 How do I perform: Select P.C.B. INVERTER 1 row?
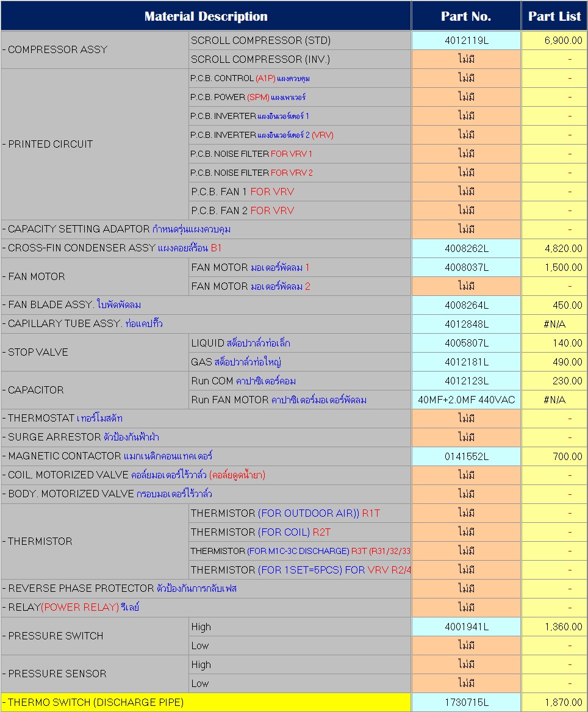point(299,117)
